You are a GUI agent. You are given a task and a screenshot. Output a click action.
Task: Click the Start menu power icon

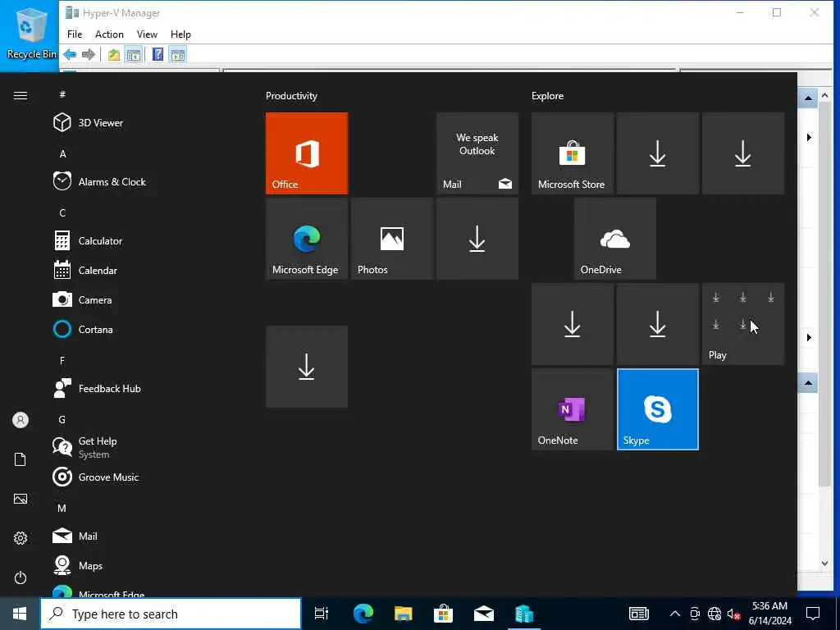pos(21,577)
